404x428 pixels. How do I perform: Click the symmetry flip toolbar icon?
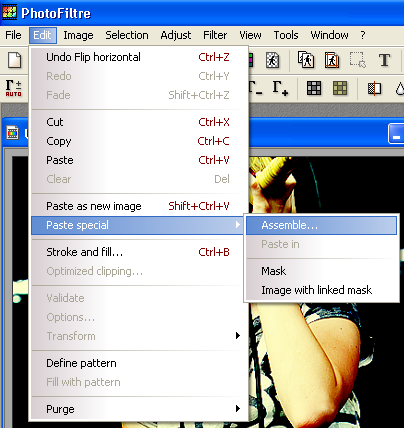tap(374, 88)
